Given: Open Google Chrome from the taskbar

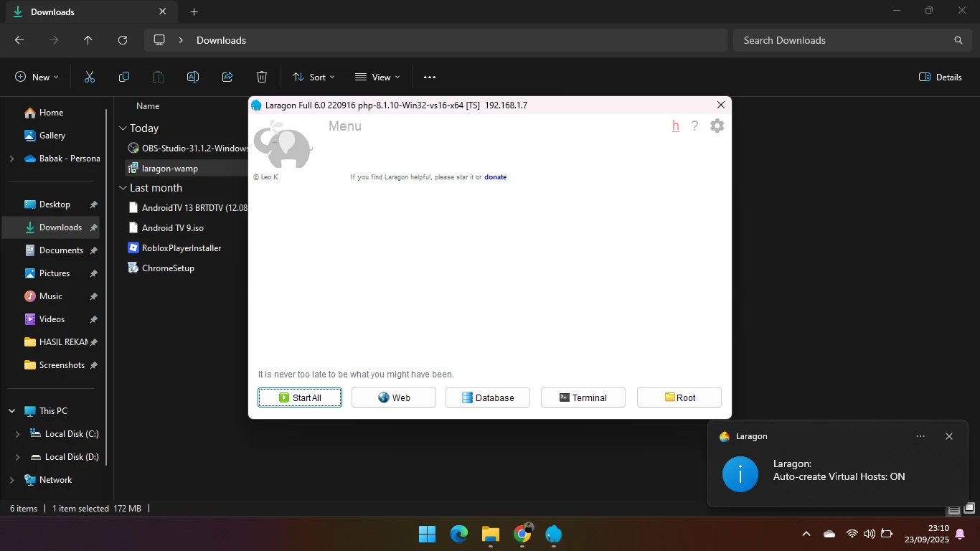Looking at the screenshot, I should (x=522, y=534).
